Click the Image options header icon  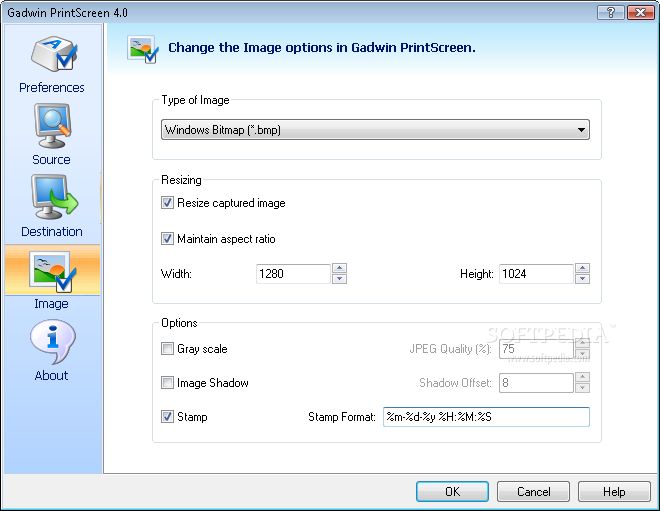pyautogui.click(x=144, y=49)
